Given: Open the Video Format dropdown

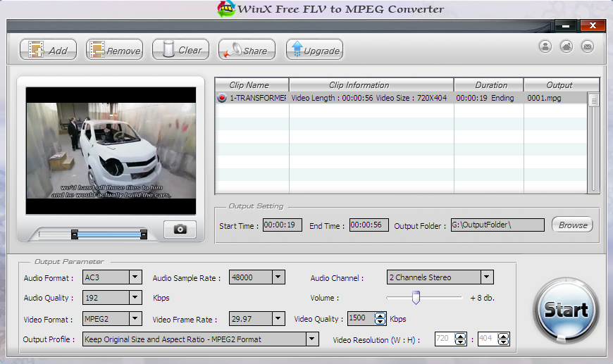Looking at the screenshot, I should coord(135,319).
